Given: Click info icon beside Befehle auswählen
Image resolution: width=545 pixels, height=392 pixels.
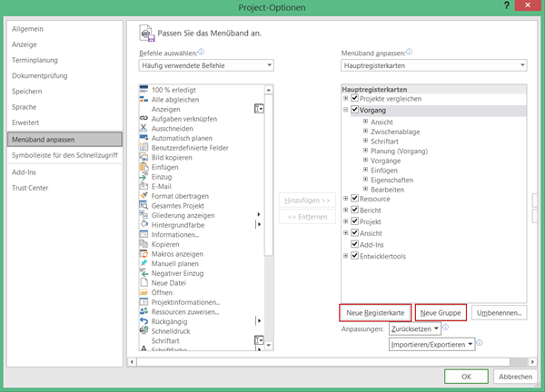Looking at the screenshot, I should click(x=201, y=52).
